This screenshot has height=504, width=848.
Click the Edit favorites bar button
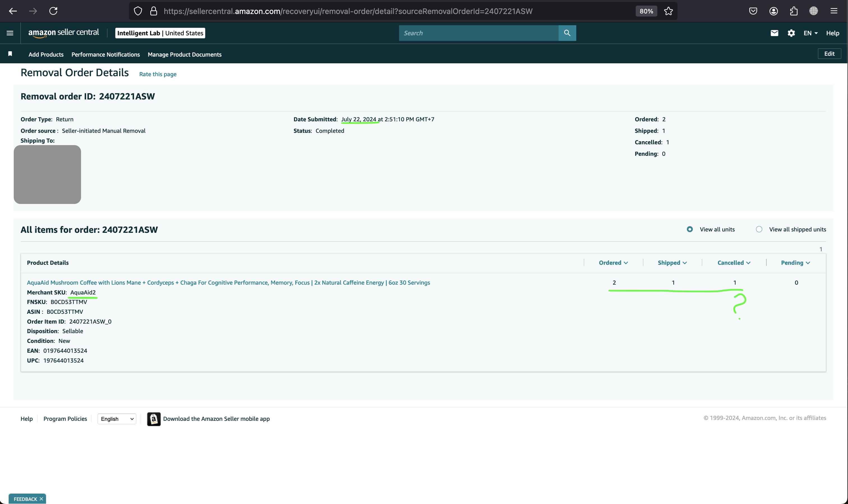pyautogui.click(x=829, y=54)
